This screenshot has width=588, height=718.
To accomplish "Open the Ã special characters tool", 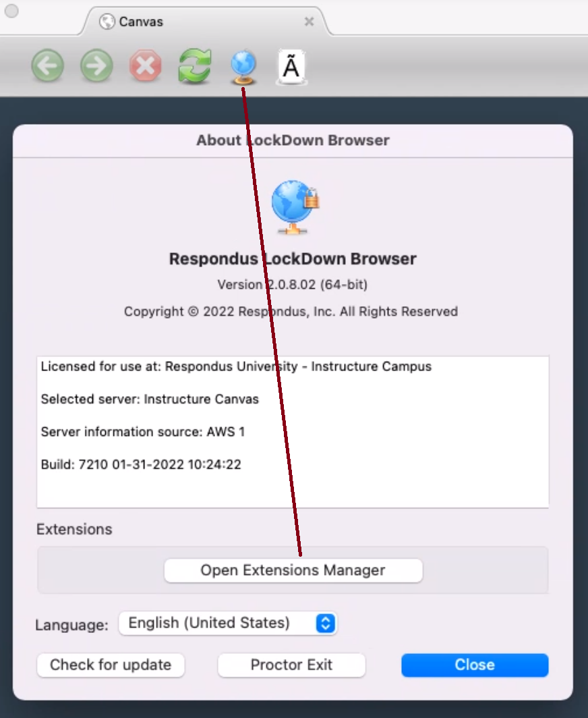I will click(x=291, y=67).
